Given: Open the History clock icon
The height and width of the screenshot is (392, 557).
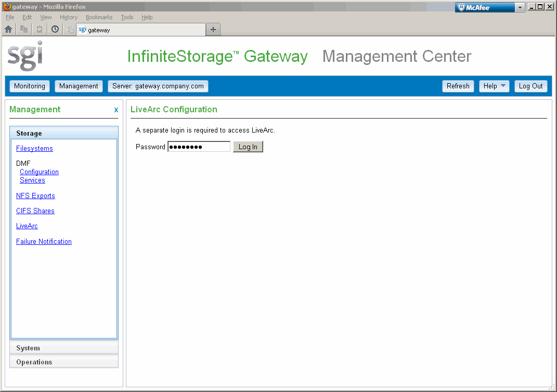Looking at the screenshot, I should [55, 30].
